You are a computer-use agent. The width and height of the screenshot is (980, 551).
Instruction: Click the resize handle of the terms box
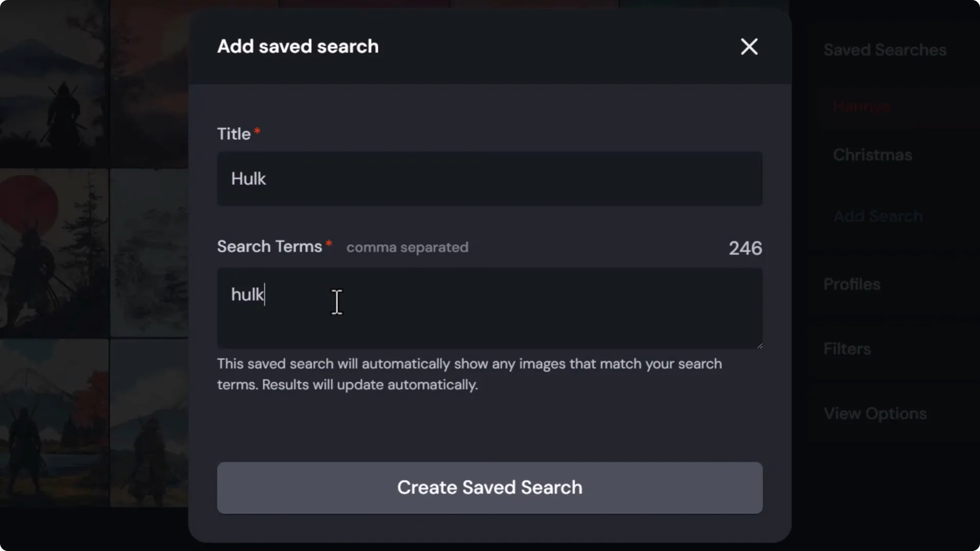coord(758,345)
